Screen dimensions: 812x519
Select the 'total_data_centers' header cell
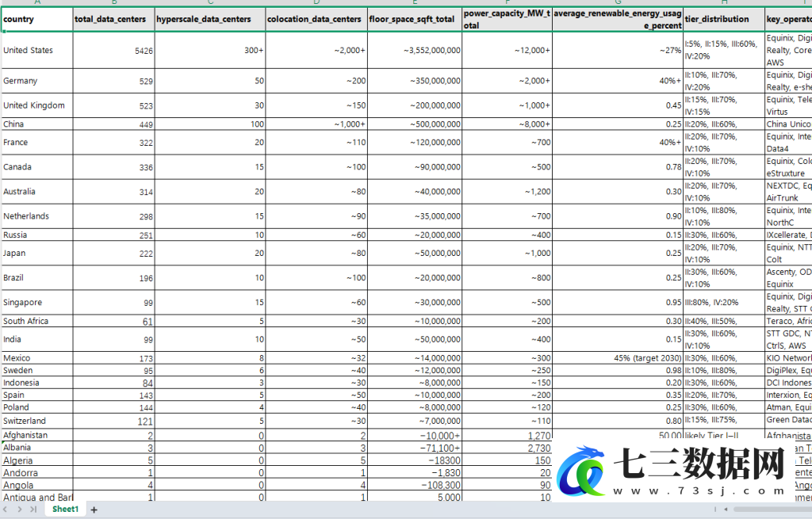click(x=114, y=19)
